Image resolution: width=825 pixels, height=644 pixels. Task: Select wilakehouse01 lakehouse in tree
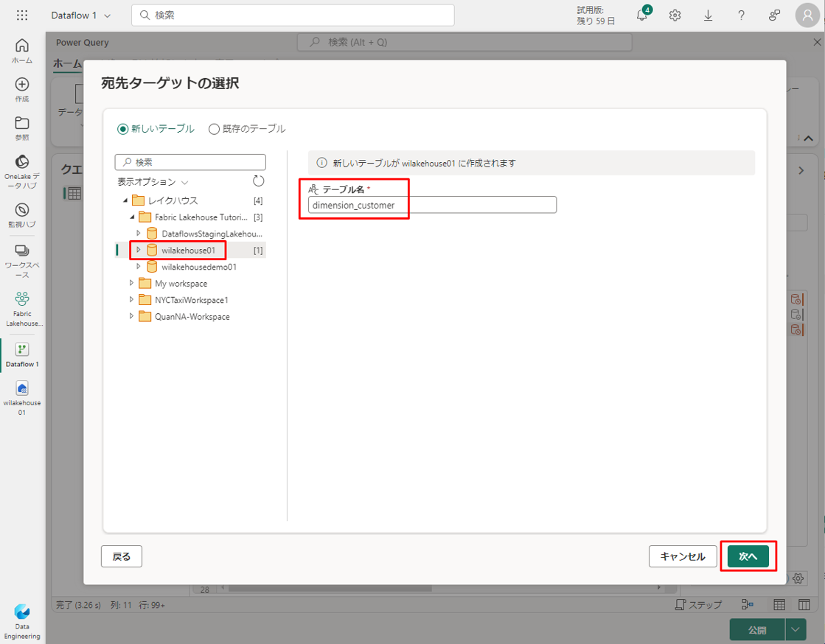point(188,251)
